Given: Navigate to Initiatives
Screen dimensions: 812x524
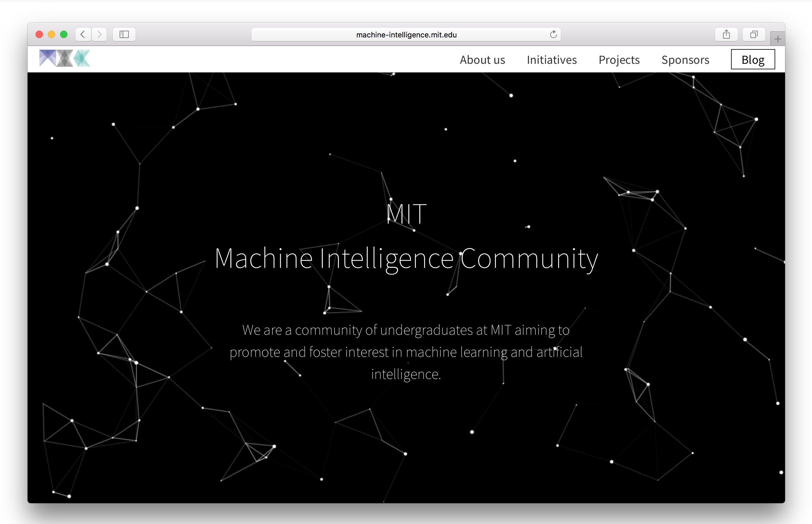Looking at the screenshot, I should click(x=552, y=60).
